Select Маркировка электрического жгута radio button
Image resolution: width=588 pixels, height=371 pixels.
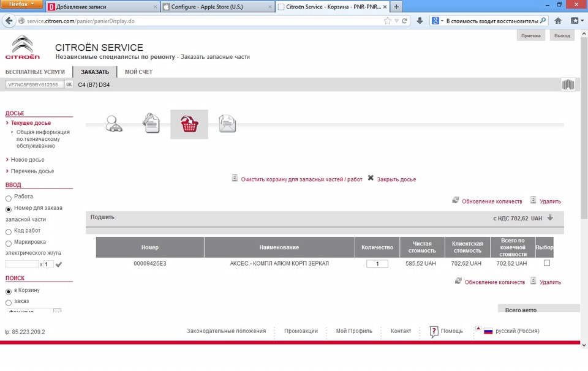click(8, 244)
